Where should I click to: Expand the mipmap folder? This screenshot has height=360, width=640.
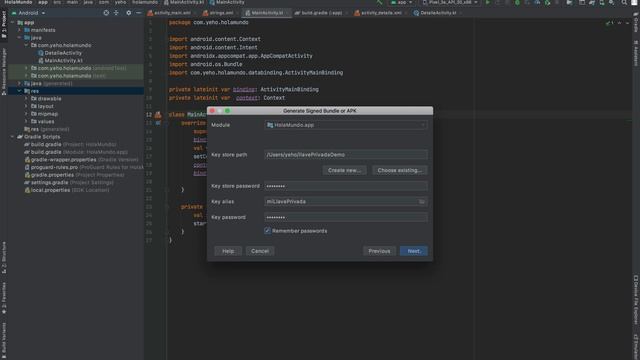(26, 114)
